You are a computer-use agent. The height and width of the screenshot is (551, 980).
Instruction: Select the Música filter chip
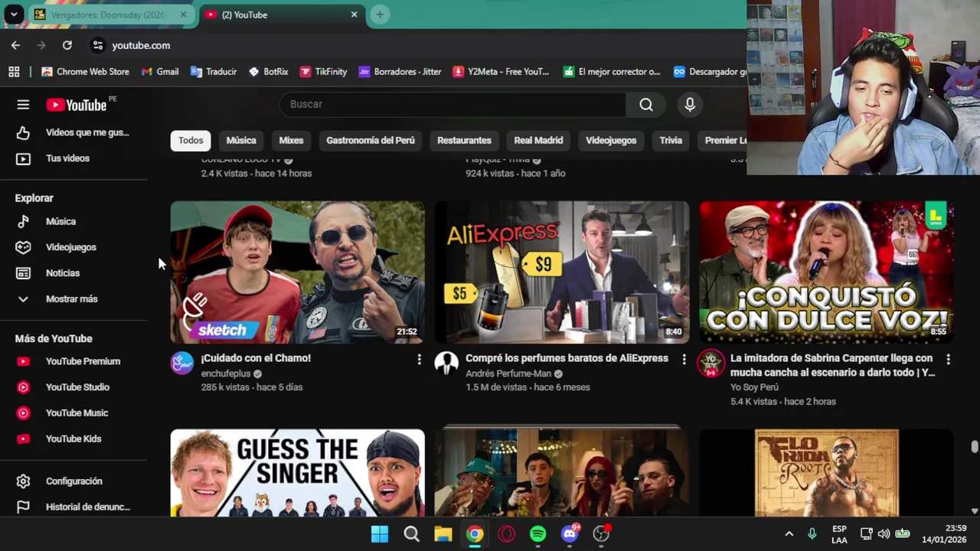241,140
